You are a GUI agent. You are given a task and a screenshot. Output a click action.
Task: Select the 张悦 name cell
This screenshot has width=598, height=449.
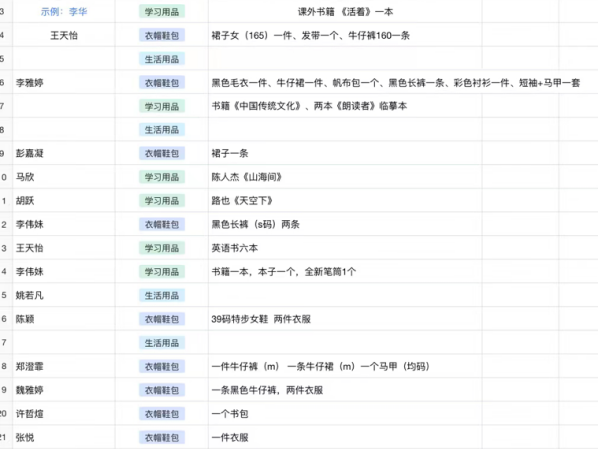point(64,437)
